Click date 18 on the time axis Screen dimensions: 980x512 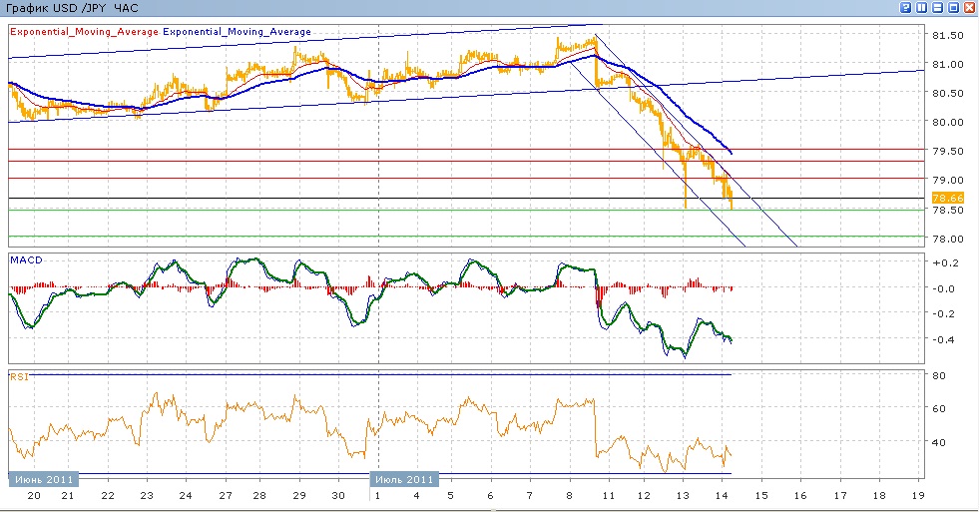(879, 496)
